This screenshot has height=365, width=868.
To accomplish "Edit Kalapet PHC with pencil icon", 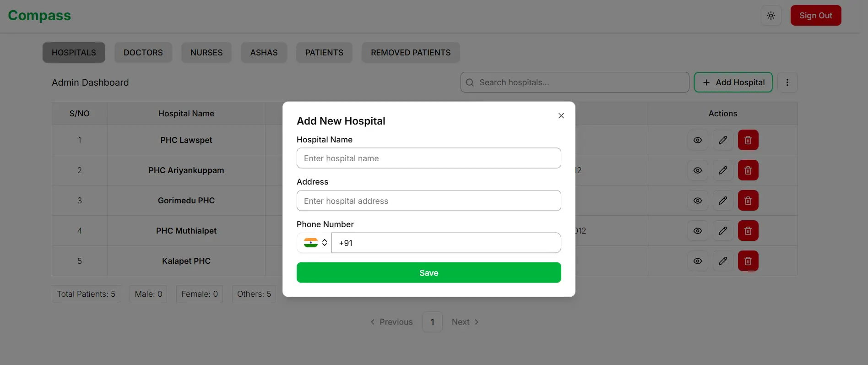I will click(723, 261).
